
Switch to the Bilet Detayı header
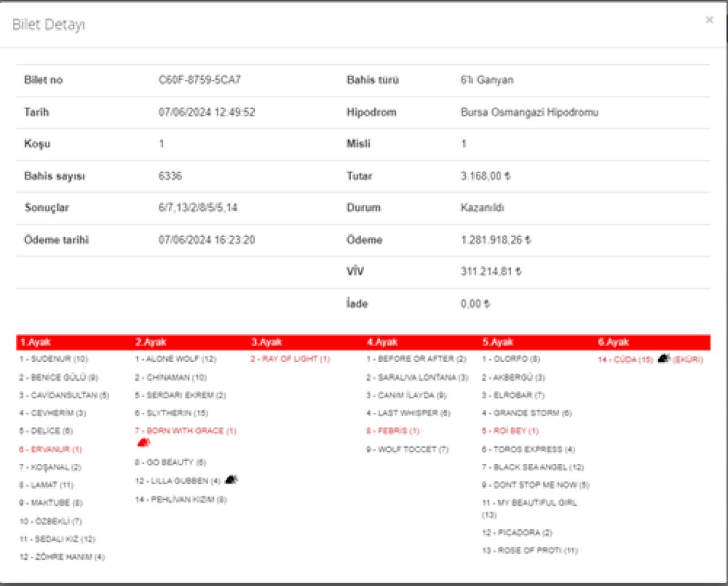48,25
